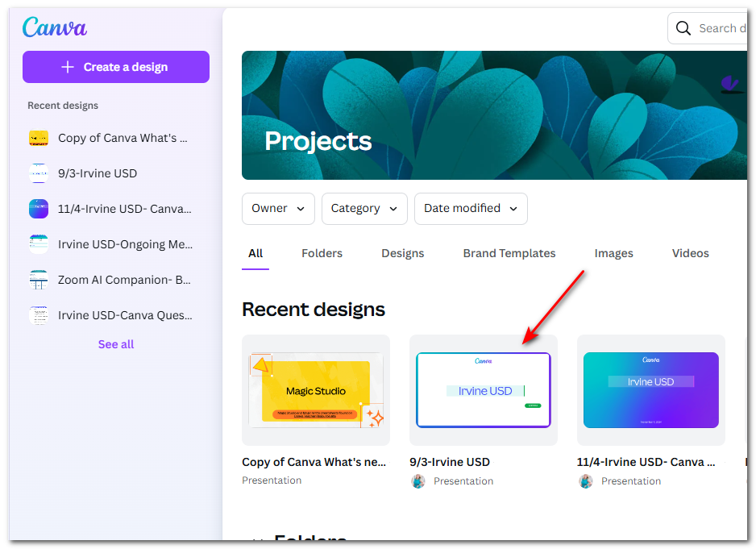
Task: Open Irvine USD-Canva Ques... sidebar thumbnail icon
Action: (39, 315)
